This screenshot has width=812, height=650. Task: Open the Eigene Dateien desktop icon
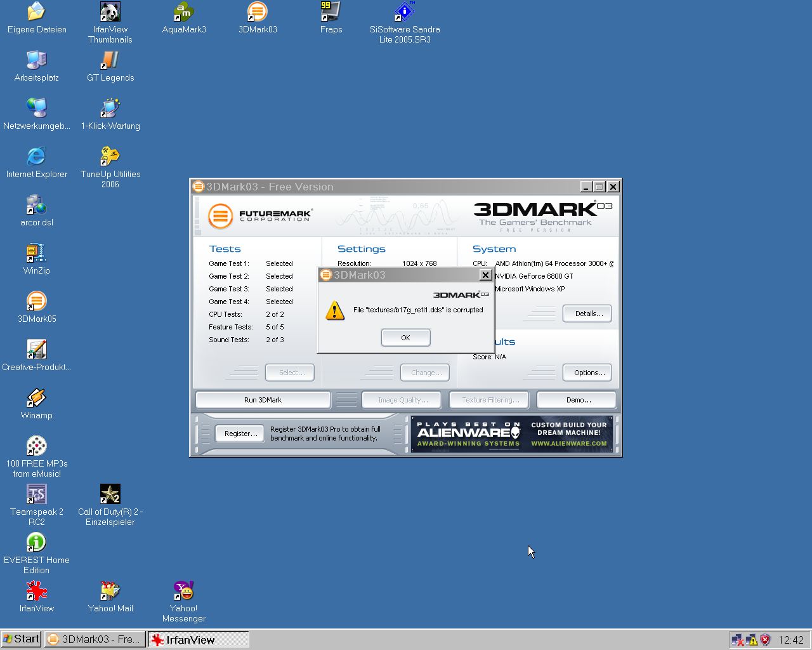(x=37, y=18)
